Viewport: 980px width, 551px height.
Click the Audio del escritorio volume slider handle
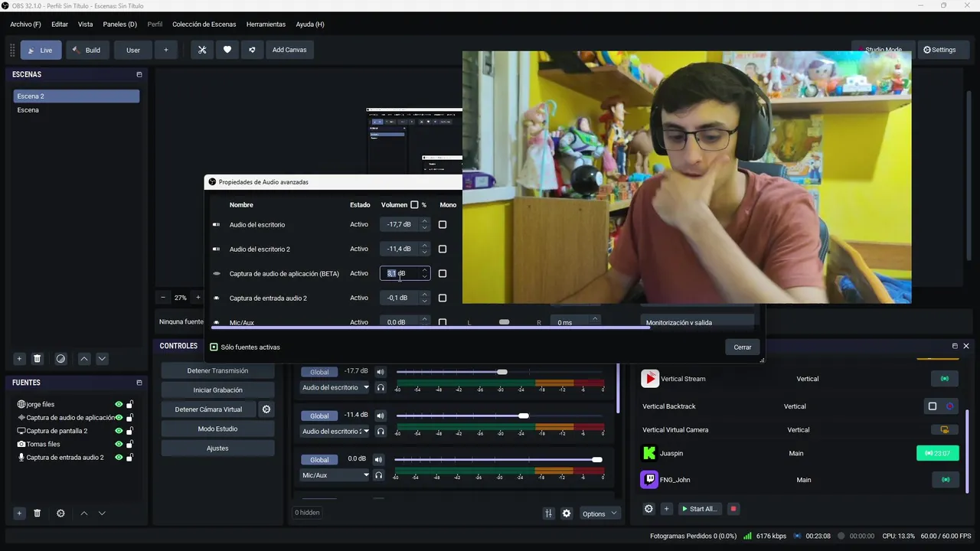coord(502,372)
